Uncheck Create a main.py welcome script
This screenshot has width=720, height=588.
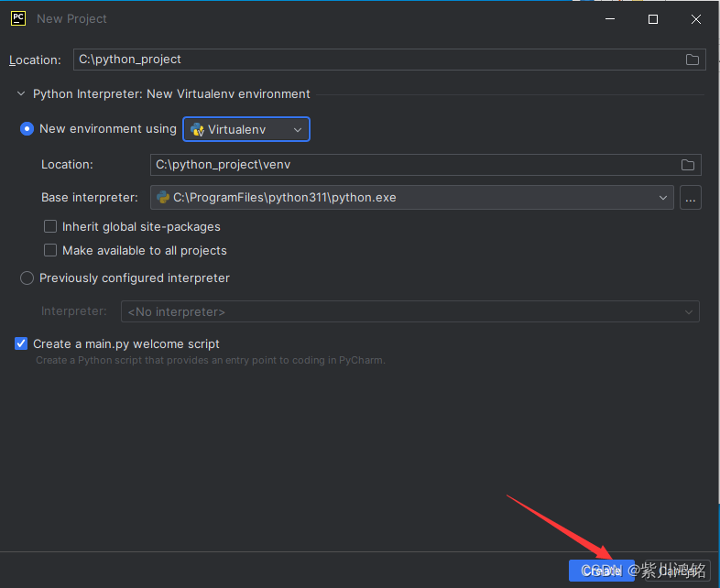[x=21, y=343]
